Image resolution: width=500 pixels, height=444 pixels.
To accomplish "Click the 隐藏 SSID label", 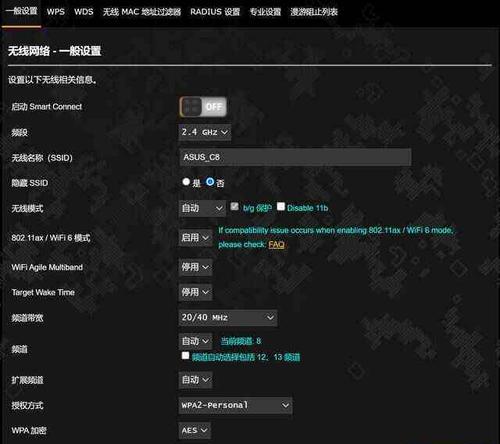I will (30, 183).
